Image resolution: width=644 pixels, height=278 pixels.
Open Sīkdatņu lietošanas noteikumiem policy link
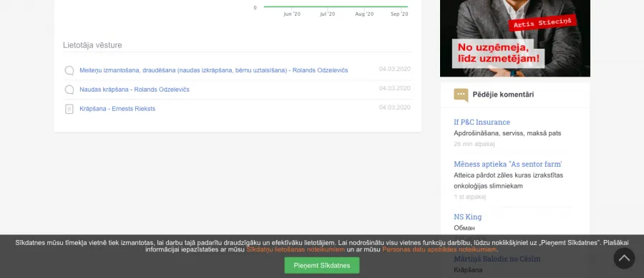coord(296,249)
